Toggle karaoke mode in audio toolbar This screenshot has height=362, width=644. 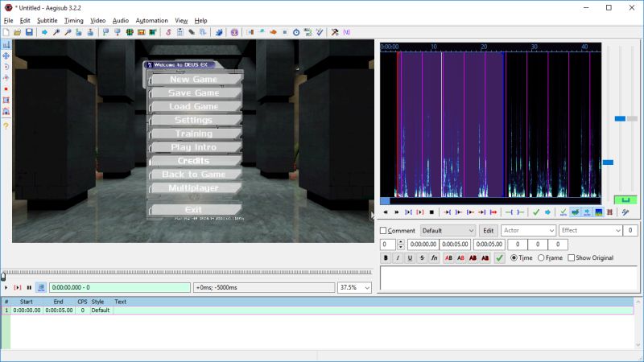(625, 212)
